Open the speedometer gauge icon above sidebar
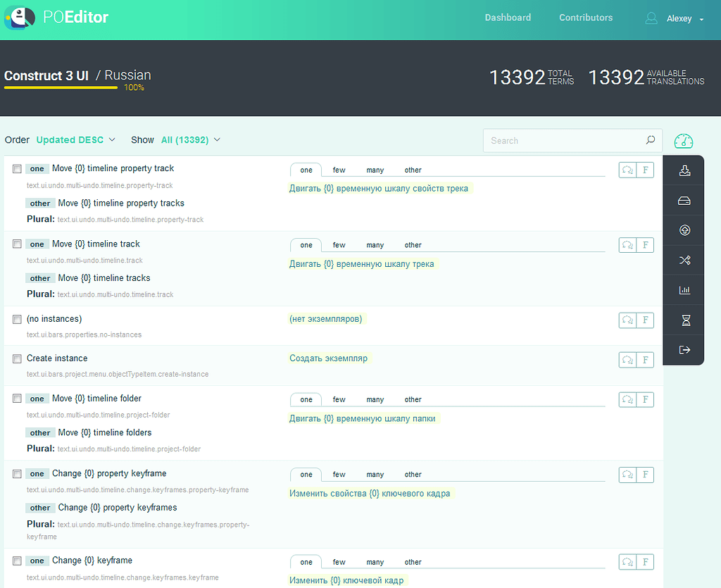 [683, 142]
